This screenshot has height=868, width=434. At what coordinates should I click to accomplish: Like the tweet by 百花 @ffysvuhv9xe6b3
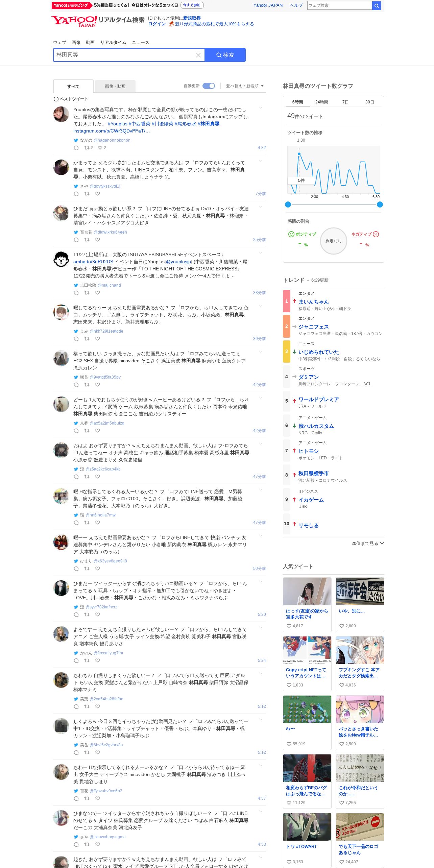point(98,798)
